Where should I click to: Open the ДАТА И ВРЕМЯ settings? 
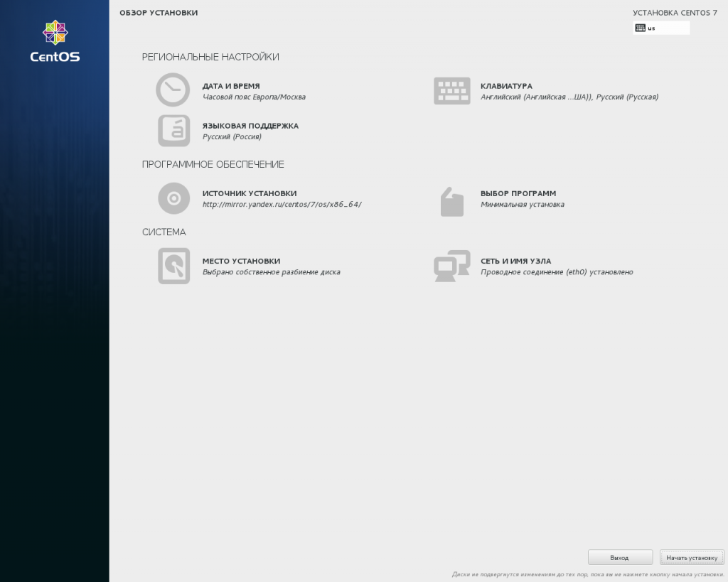tap(231, 86)
